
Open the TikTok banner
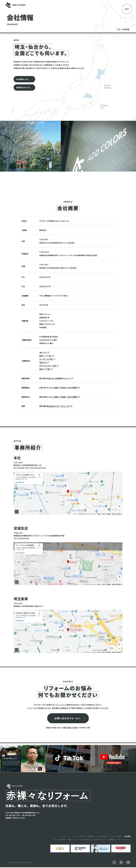68,758
